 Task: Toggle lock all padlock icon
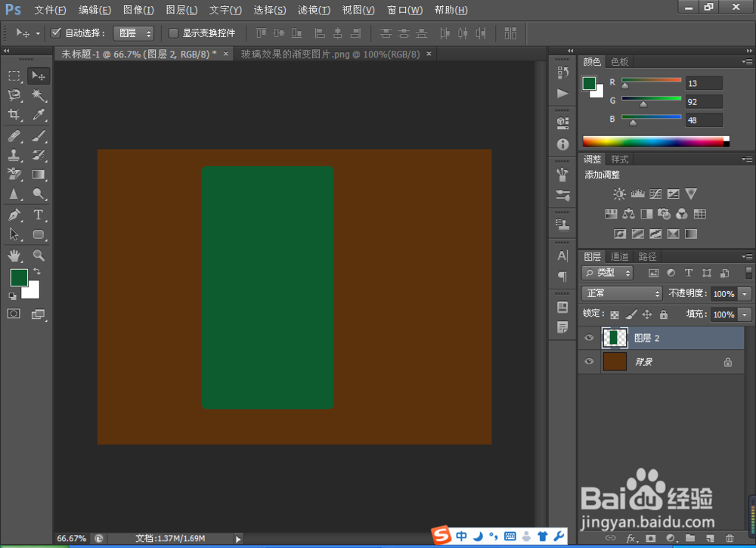tap(664, 314)
